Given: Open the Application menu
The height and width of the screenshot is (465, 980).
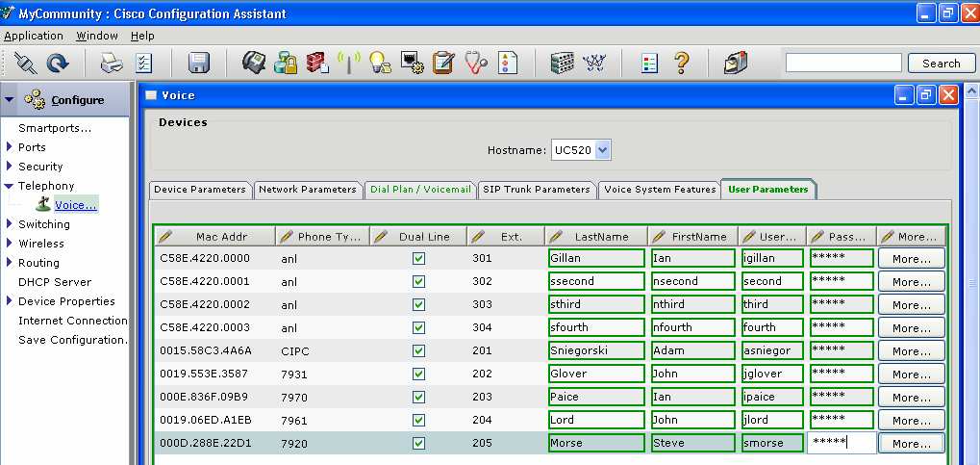Looking at the screenshot, I should click(x=33, y=36).
